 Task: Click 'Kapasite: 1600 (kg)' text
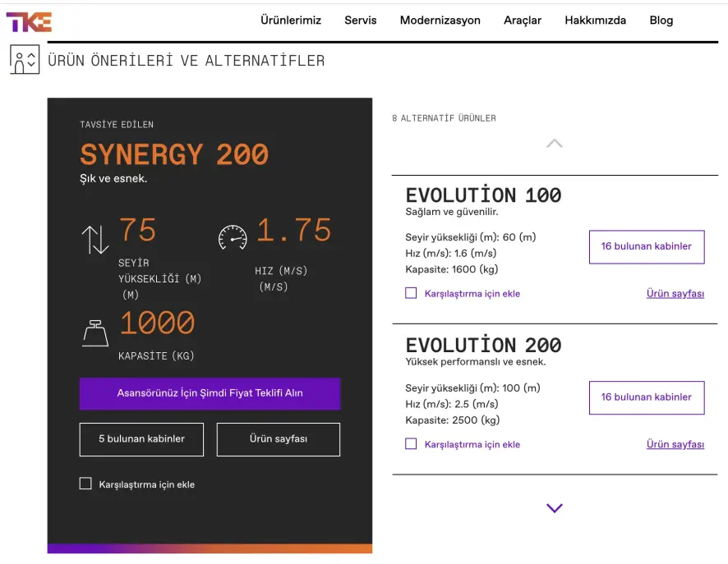click(x=452, y=269)
